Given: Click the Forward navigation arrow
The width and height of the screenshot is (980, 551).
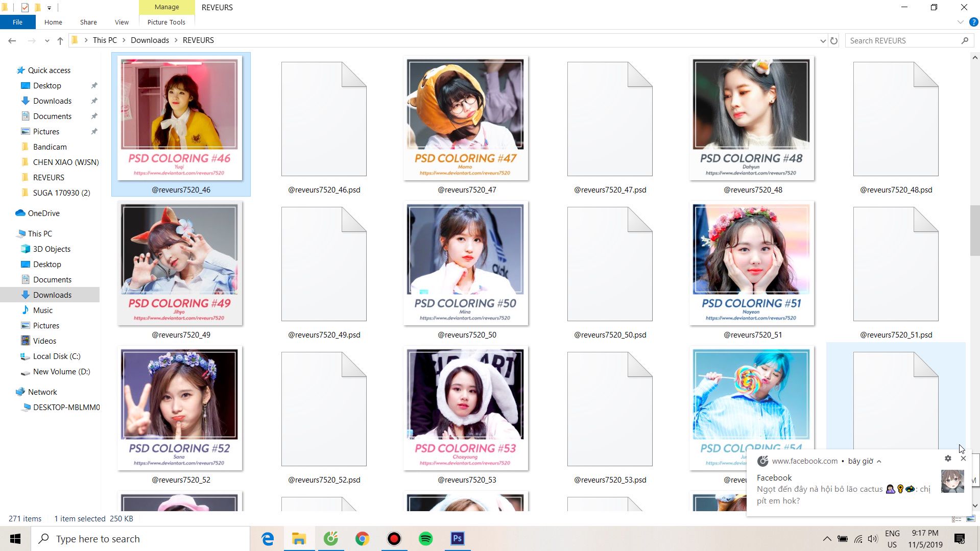Looking at the screenshot, I should coord(31,40).
